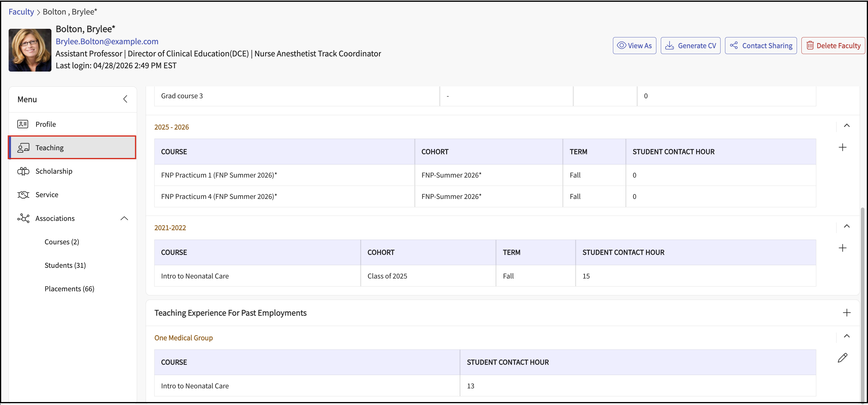Click the plus icon for 2025 - 2026 courses
868x405 pixels.
tap(842, 148)
